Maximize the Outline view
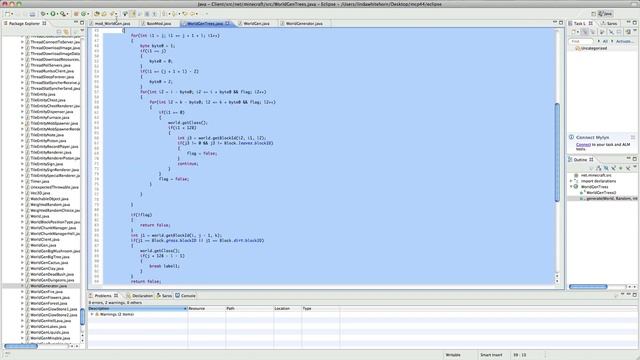The width and height of the screenshot is (640, 360). (x=635, y=159)
